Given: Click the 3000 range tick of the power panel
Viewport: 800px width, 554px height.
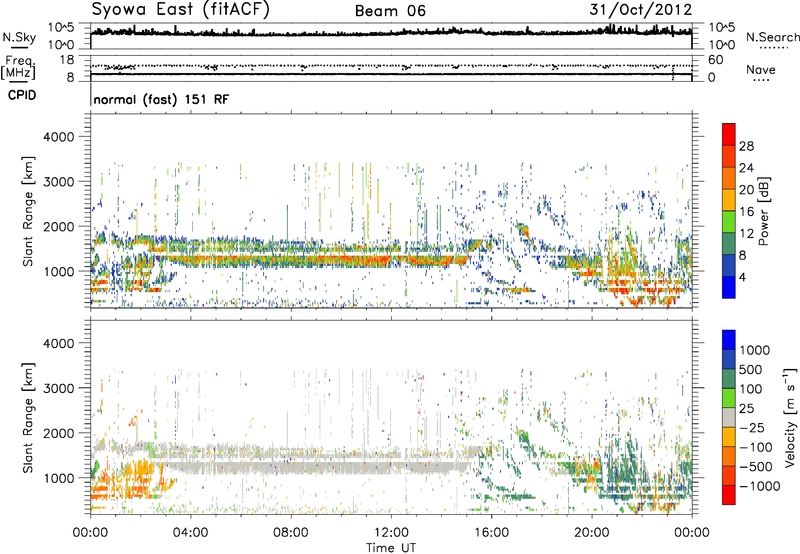Looking at the screenshot, I should (59, 182).
